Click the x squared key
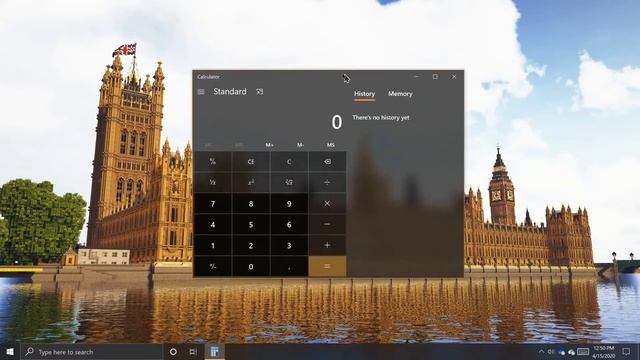This screenshot has width=640, height=360. [251, 182]
